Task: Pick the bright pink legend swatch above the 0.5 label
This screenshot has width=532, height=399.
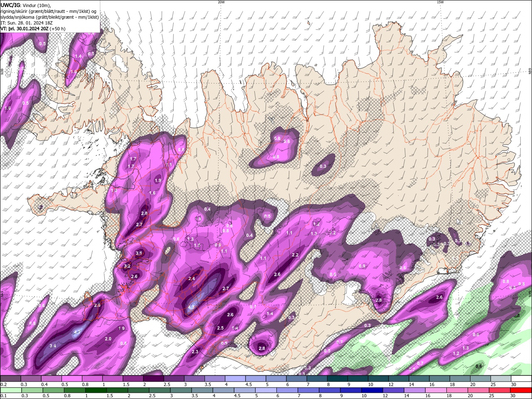Action: pyautogui.click(x=71, y=379)
